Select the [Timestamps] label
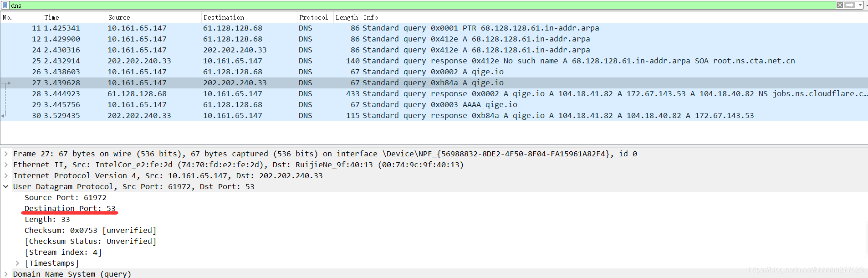This screenshot has width=868, height=278. [x=52, y=263]
